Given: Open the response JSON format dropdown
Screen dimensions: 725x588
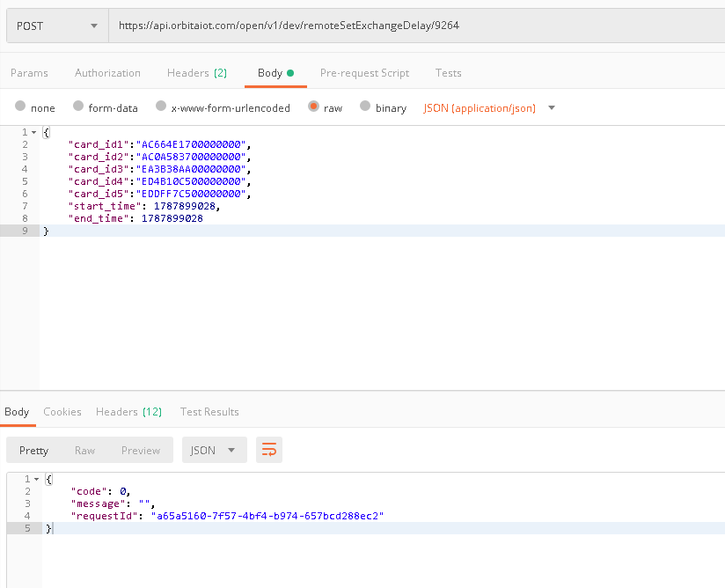Looking at the screenshot, I should pyautogui.click(x=215, y=450).
